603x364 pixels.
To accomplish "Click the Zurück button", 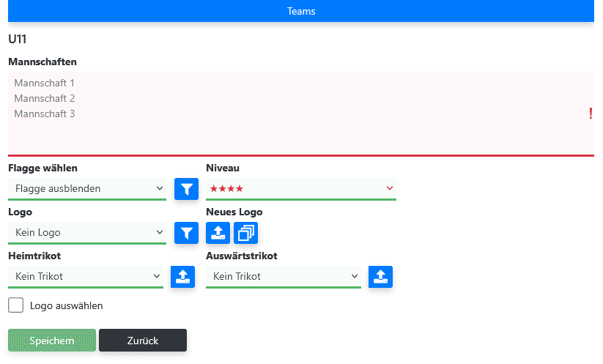I will click(143, 340).
